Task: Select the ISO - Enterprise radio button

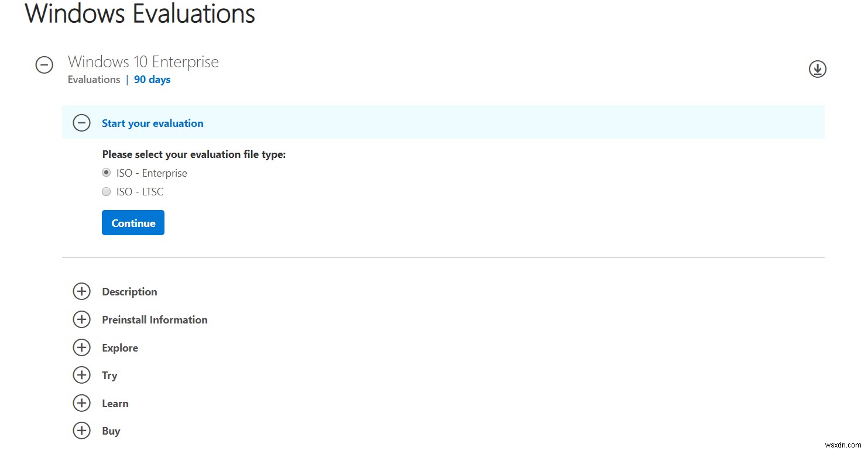Action: point(106,172)
